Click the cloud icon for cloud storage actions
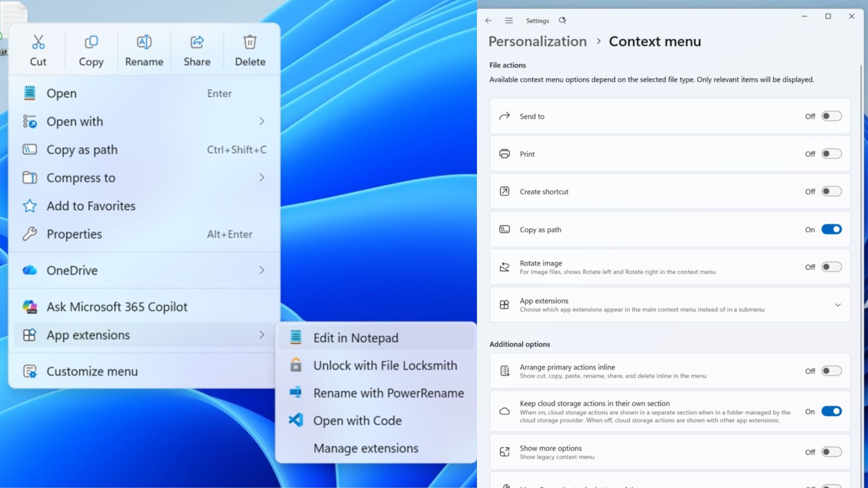The image size is (868, 488). pos(505,411)
